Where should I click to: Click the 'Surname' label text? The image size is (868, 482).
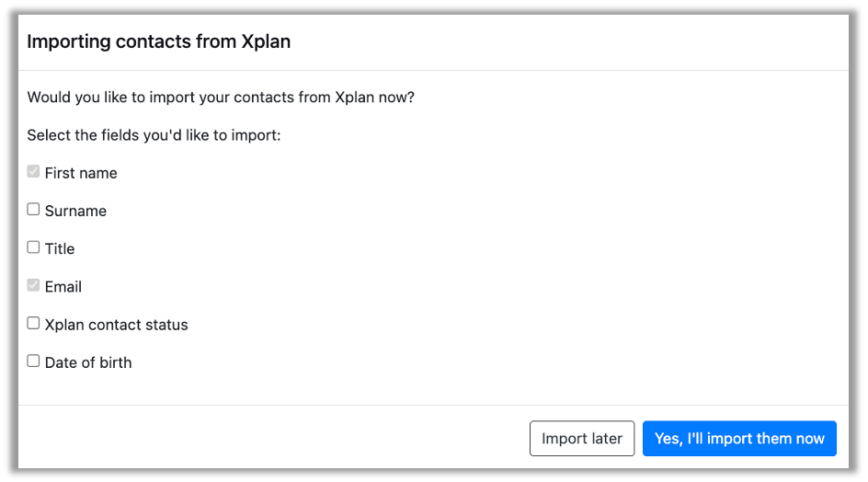pyautogui.click(x=75, y=211)
